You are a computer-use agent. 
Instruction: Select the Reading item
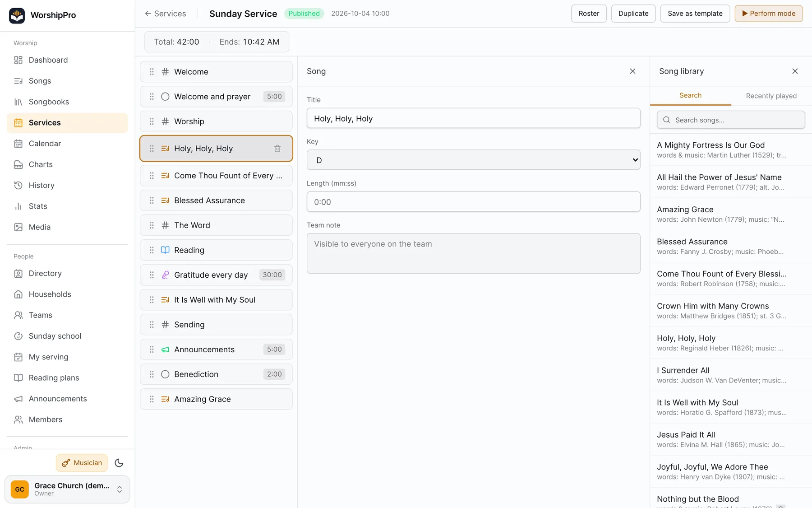tap(216, 250)
